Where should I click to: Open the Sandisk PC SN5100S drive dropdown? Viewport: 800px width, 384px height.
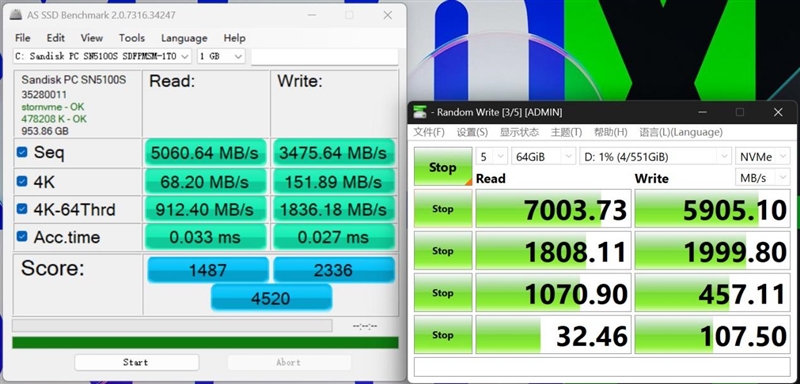(x=102, y=56)
